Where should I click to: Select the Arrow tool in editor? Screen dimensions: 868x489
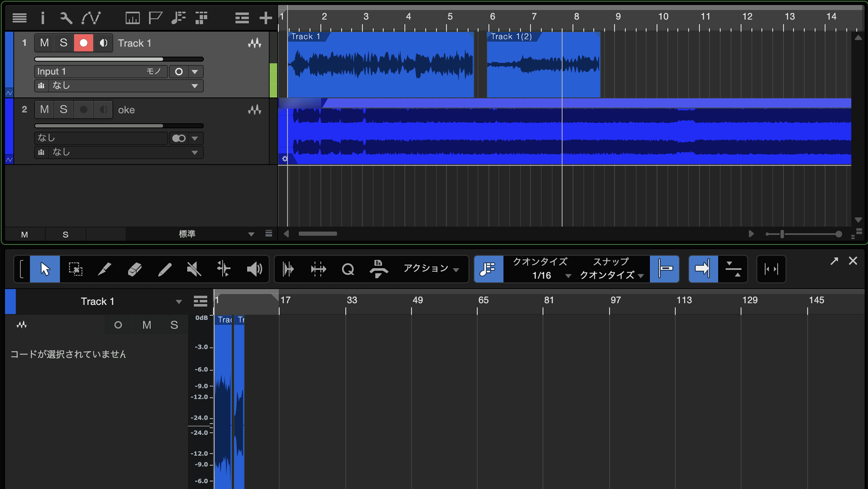(x=45, y=269)
